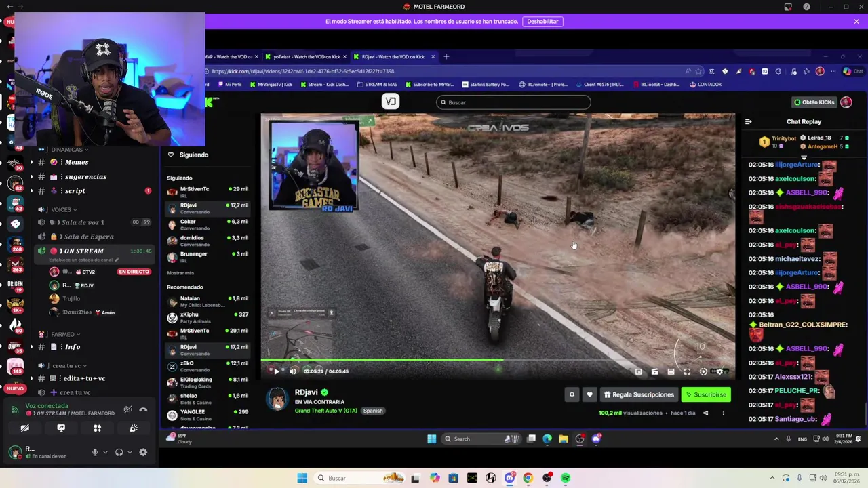Open Spotify from the Windows taskbar
Screen dimensions: 868x488
pyautogui.click(x=566, y=479)
